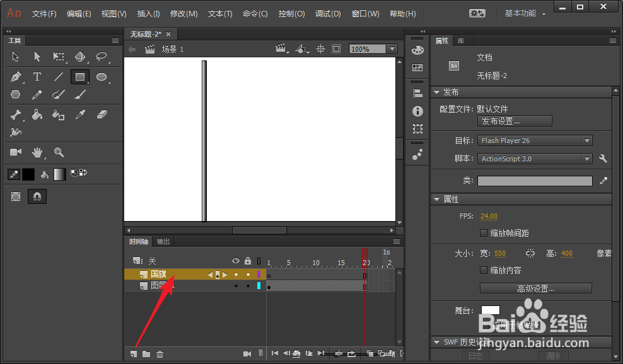Open the edit scene clapperboard dropdown
Viewport: 623px width, 364px height.
click(282, 49)
